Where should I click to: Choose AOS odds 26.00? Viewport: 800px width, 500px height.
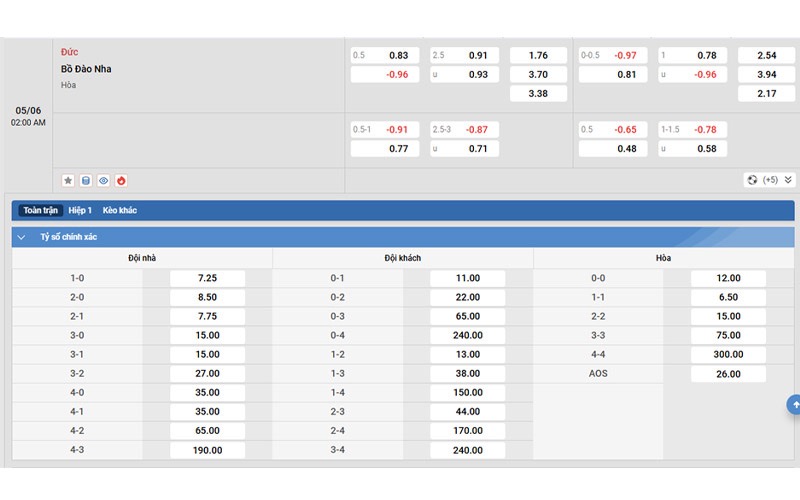pyautogui.click(x=728, y=374)
